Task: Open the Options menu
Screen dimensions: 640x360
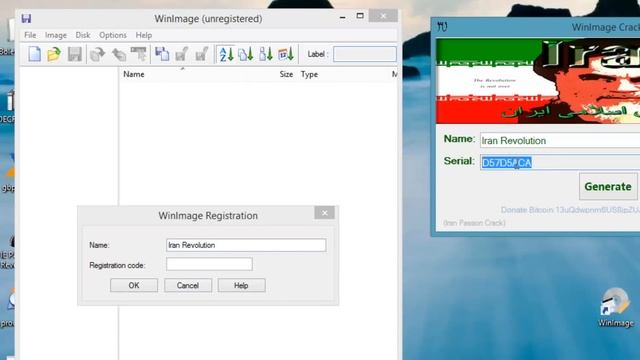Action: click(x=113, y=35)
